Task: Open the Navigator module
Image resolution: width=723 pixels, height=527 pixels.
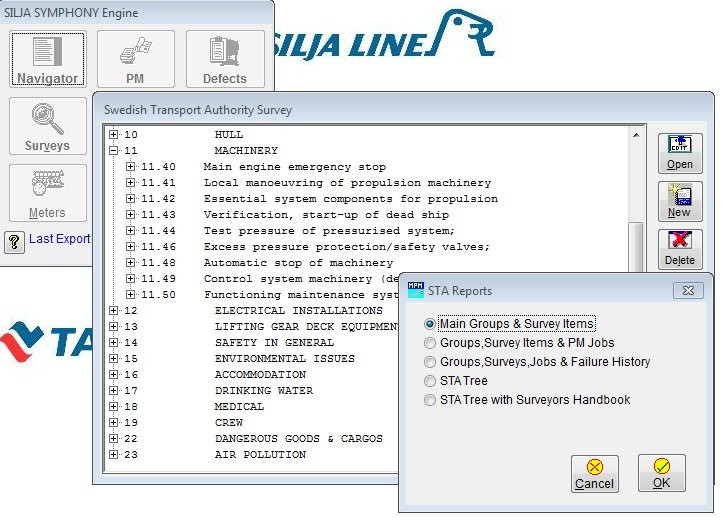Action: [x=47, y=59]
